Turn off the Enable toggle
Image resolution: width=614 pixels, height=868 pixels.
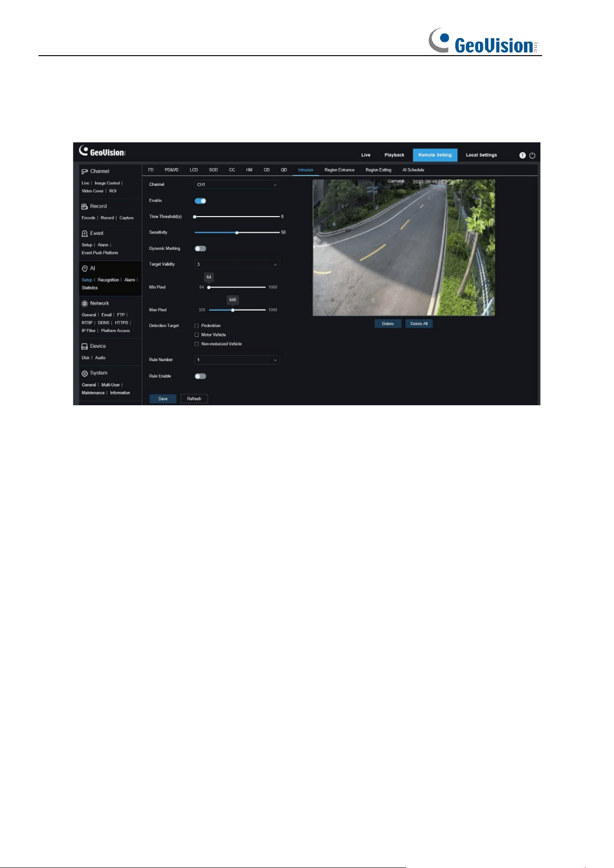(x=200, y=201)
